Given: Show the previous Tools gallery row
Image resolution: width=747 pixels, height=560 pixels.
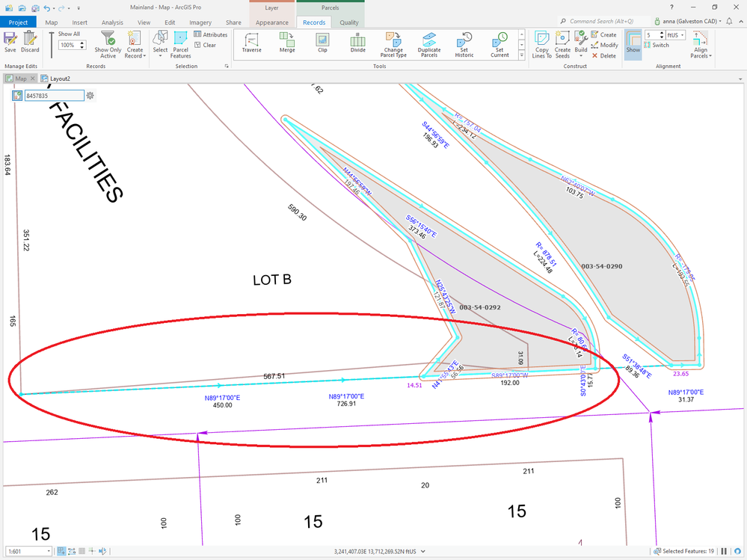Looking at the screenshot, I should point(522,34).
